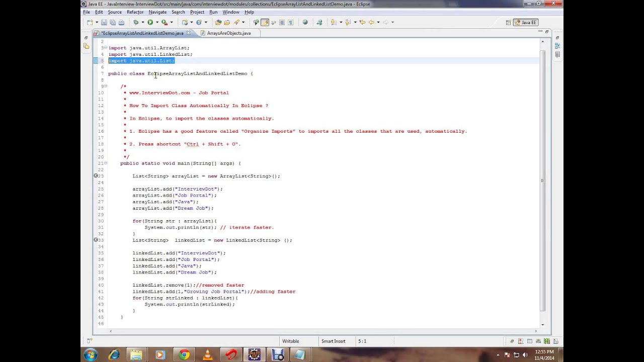Open Google Chrome from the taskbar
Viewport: 644px width, 362px height.
pos(184,355)
